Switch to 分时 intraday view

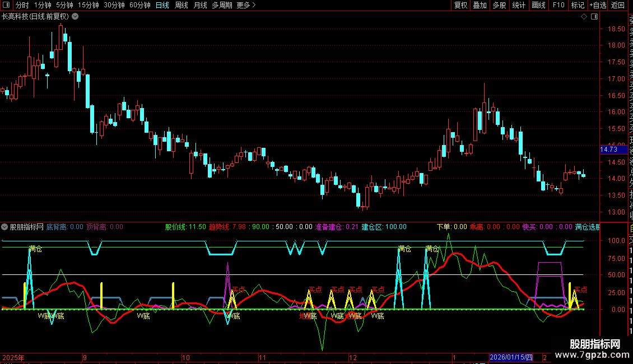pyautogui.click(x=22, y=5)
